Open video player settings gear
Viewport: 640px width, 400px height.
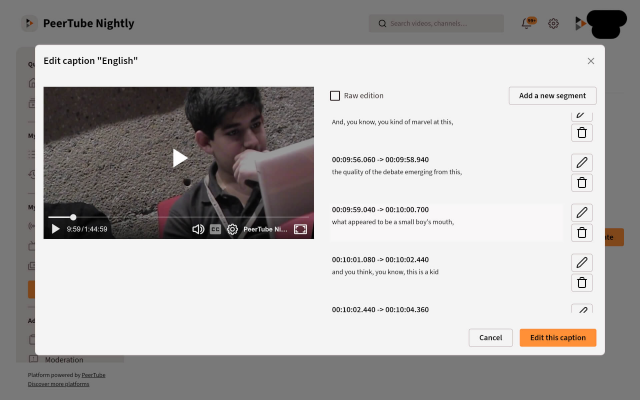[x=232, y=229]
